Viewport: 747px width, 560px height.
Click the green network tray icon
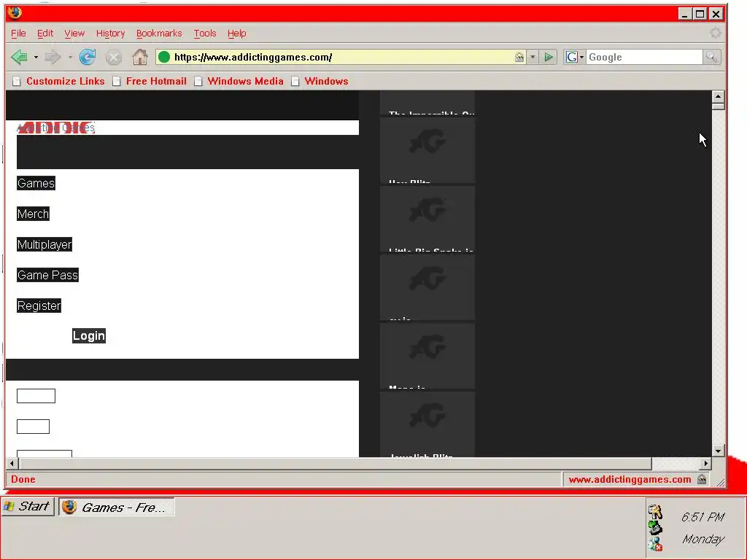[x=656, y=528]
